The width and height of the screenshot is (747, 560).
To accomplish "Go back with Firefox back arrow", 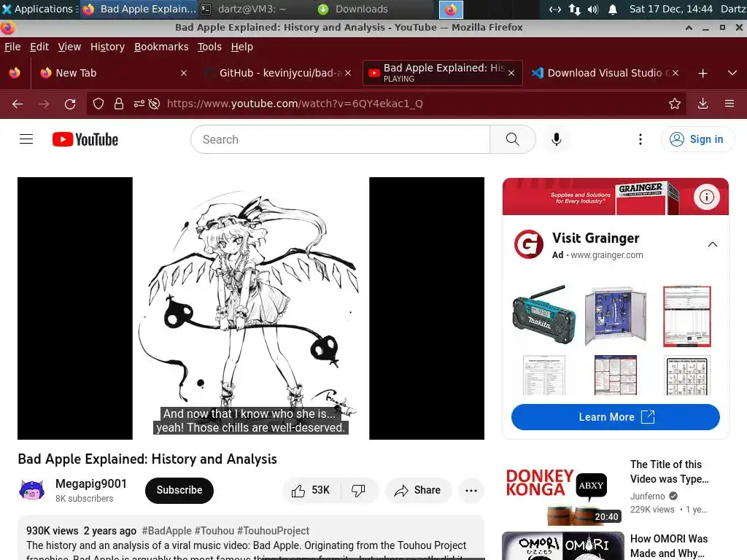I will (18, 104).
